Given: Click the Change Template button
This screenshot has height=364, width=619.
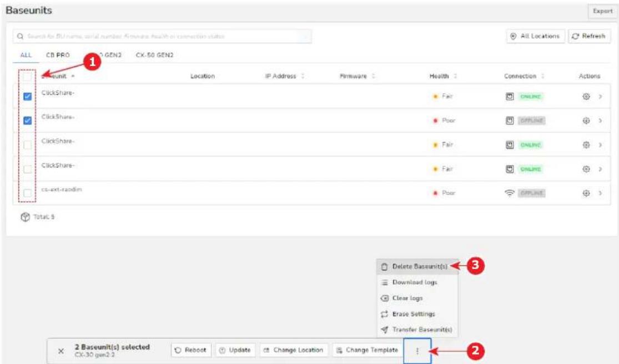Looking at the screenshot, I should (368, 350).
